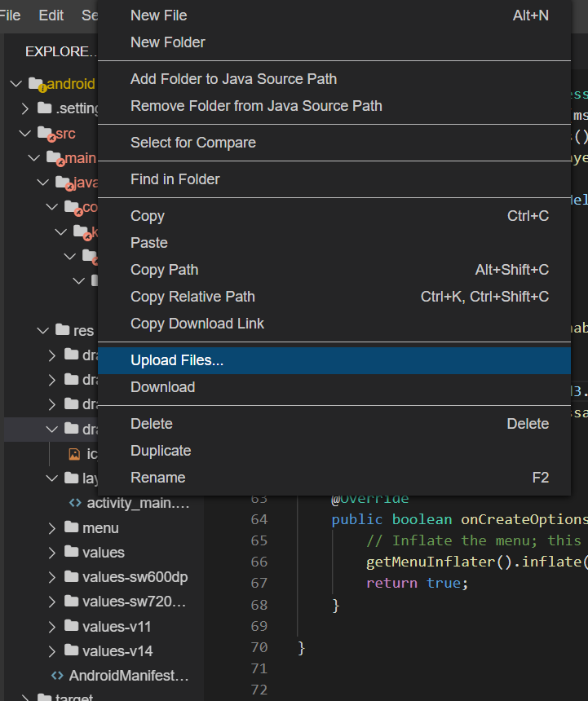Collapse the res folder chevron
This screenshot has height=701, width=588.
coord(43,331)
